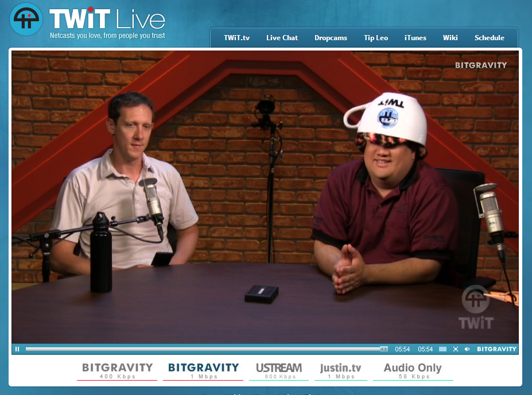This screenshot has height=395, width=532.
Task: Open the Tip Leo link
Action: [376, 38]
